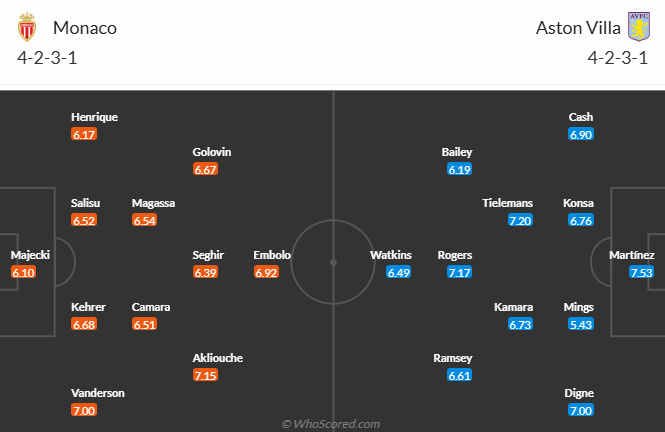The width and height of the screenshot is (665, 432).
Task: Click Rogers' 7.17 rating badge
Action: [460, 272]
